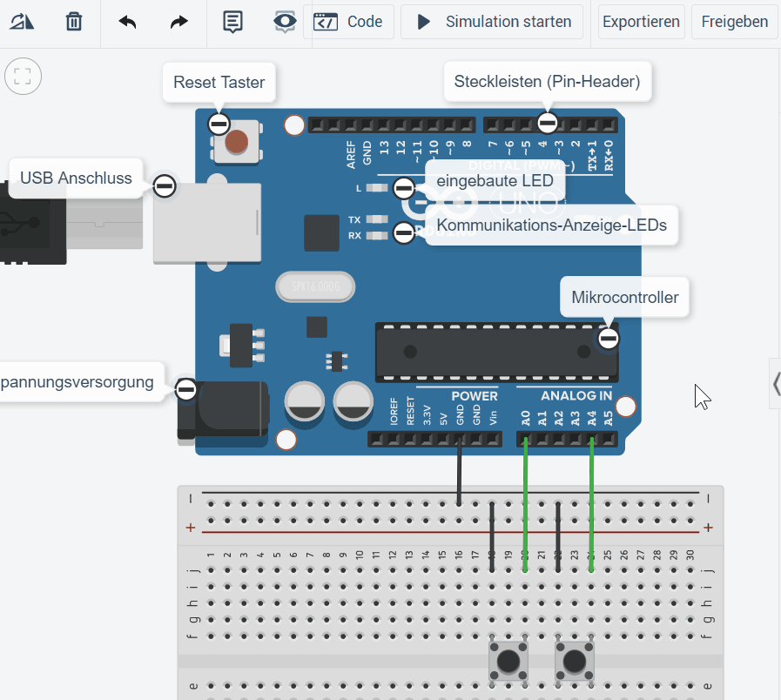This screenshot has height=700, width=781.
Task: Undo the last action with the arrow icon
Action: 125,22
